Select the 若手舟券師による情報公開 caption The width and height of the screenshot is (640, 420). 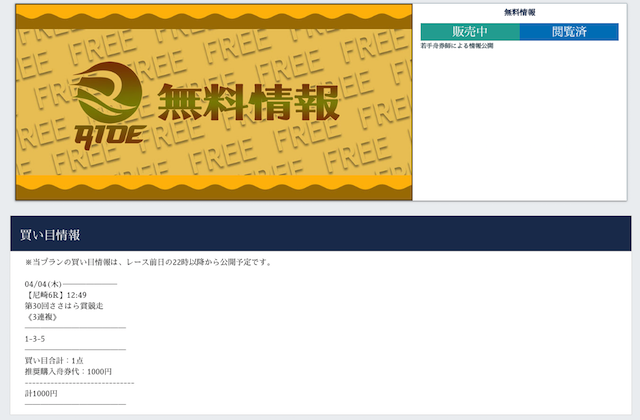coord(457,46)
